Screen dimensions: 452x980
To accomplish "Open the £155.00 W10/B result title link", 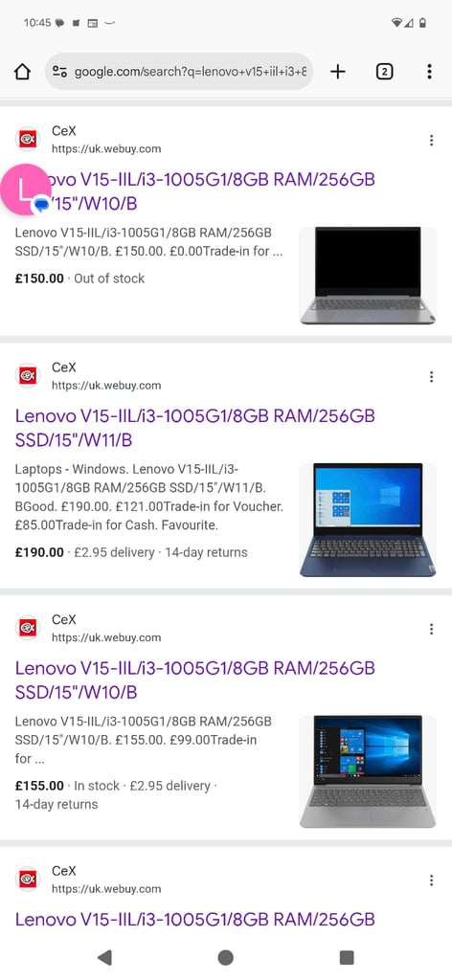I will click(195, 680).
